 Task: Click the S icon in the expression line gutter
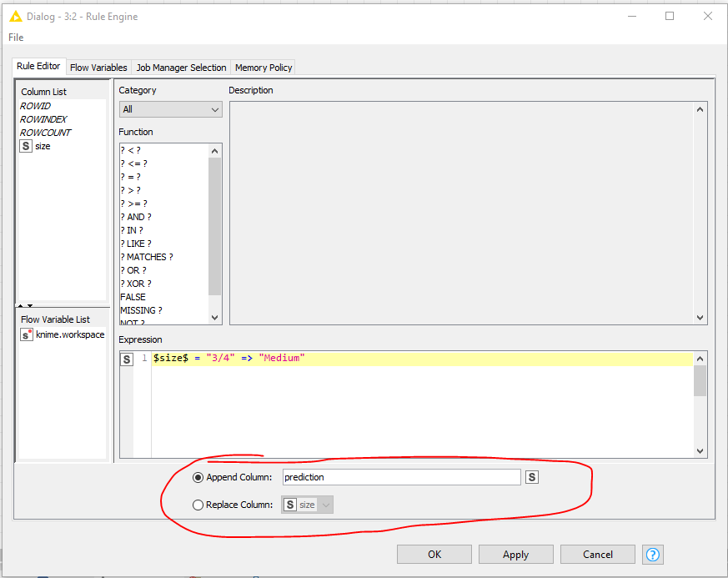[127, 359]
